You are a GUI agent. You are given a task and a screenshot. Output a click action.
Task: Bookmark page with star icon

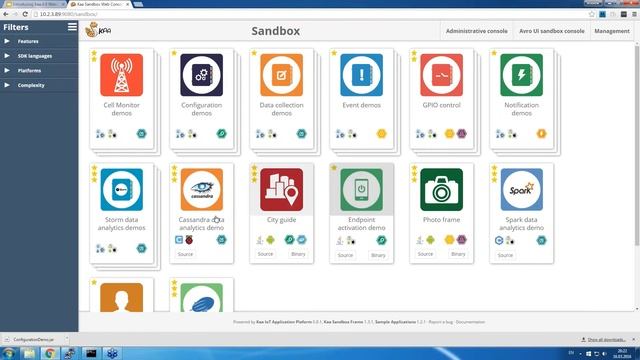[591, 14]
